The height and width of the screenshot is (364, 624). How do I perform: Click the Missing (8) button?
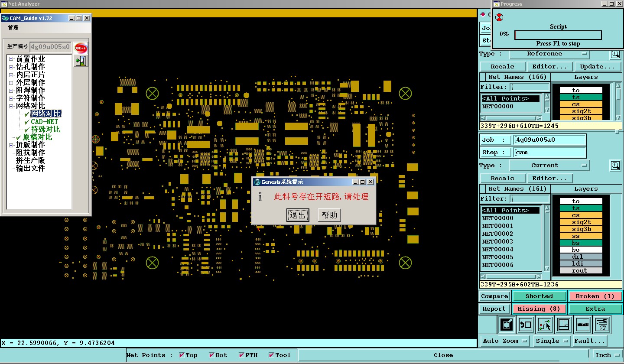[539, 309]
